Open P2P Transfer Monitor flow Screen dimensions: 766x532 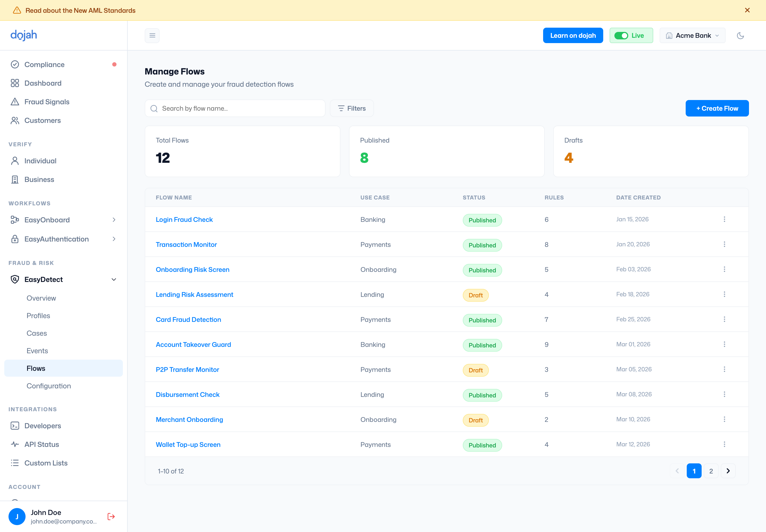tap(187, 369)
